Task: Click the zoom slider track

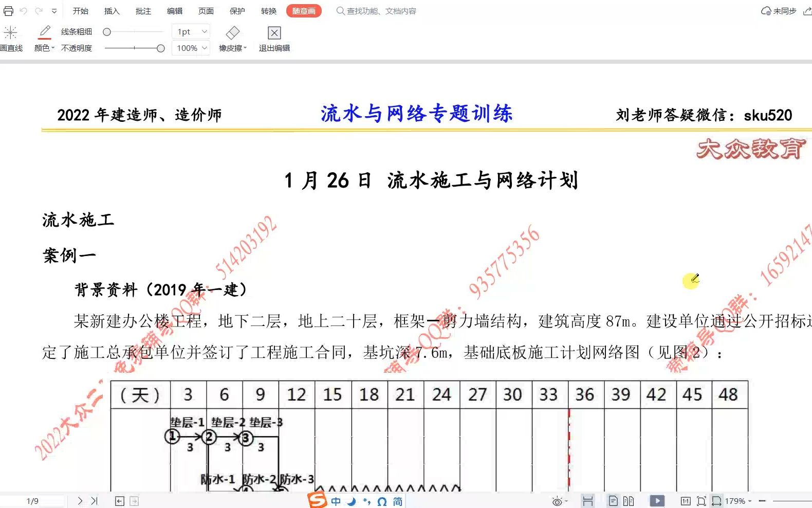Action: click(792, 501)
